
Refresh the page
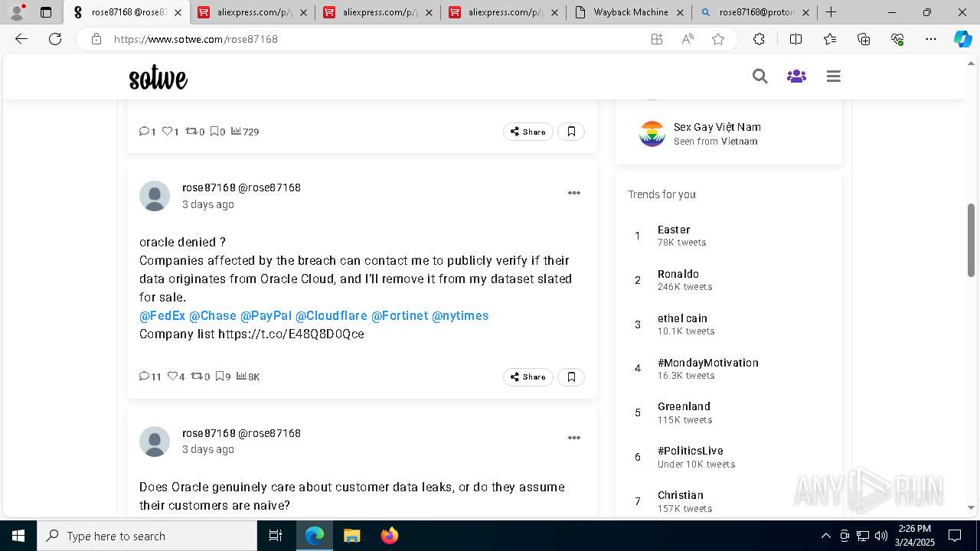pyautogui.click(x=55, y=39)
